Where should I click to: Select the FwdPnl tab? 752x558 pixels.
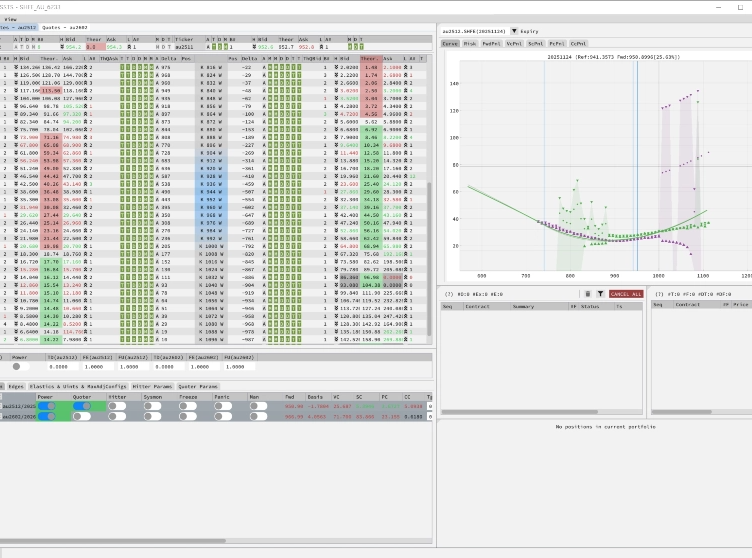[491, 44]
